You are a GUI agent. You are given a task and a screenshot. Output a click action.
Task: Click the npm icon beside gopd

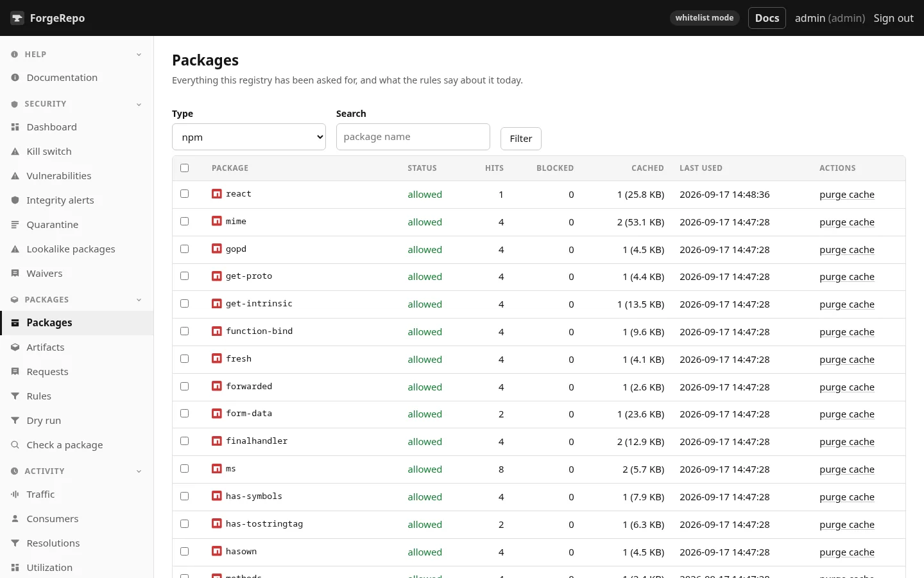tap(217, 249)
